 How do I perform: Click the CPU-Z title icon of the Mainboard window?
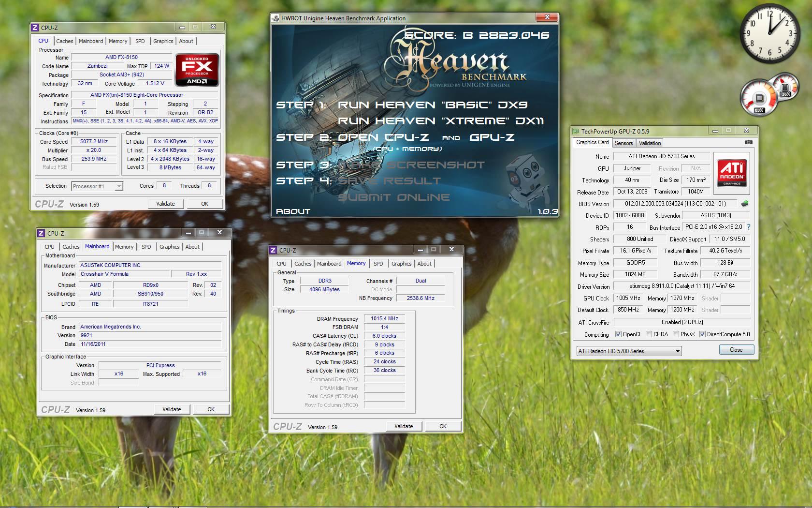click(41, 233)
